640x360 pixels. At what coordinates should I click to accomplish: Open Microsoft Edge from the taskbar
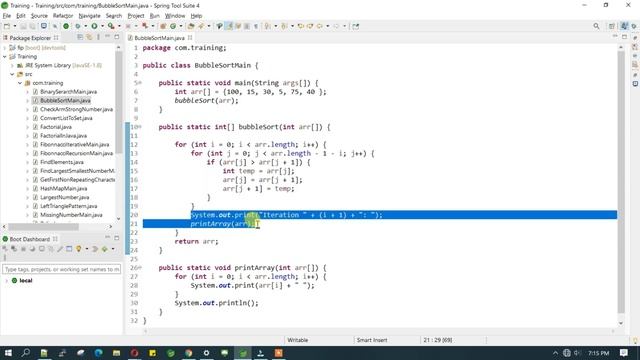point(98,353)
